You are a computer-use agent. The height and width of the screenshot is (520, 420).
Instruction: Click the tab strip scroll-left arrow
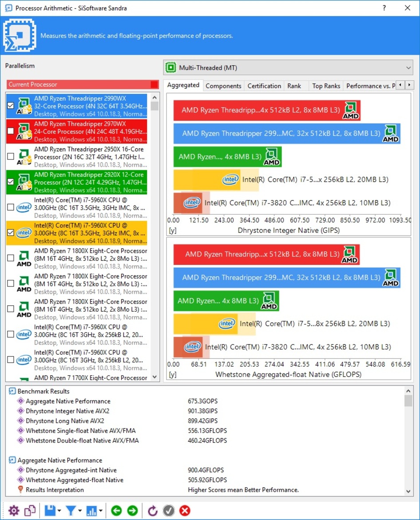[x=400, y=85]
